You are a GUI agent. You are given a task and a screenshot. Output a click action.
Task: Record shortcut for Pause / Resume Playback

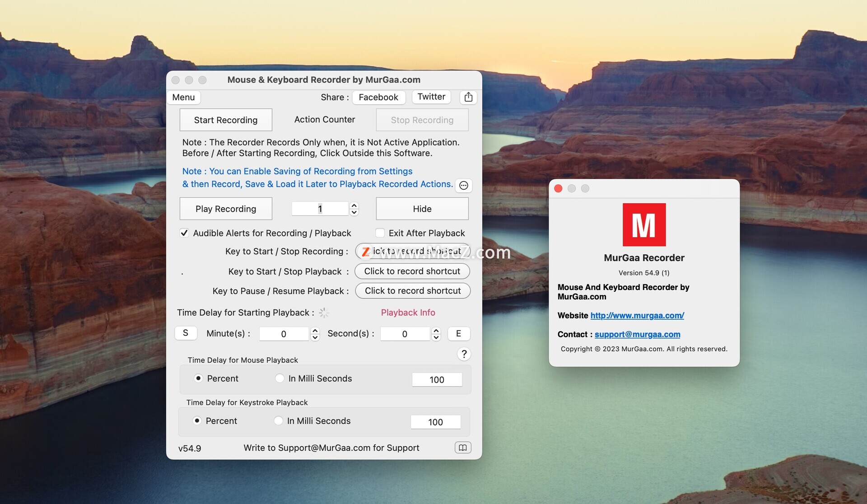[x=413, y=291]
